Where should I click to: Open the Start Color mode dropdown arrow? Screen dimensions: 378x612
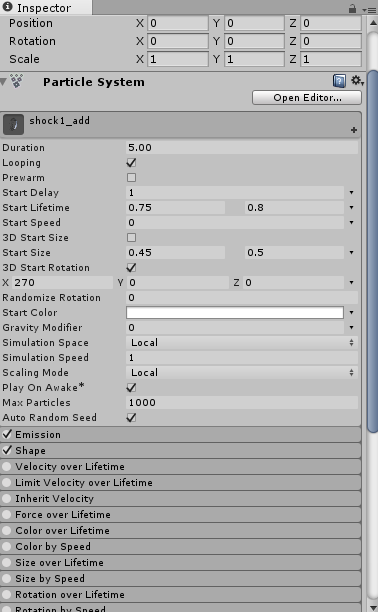point(351,312)
